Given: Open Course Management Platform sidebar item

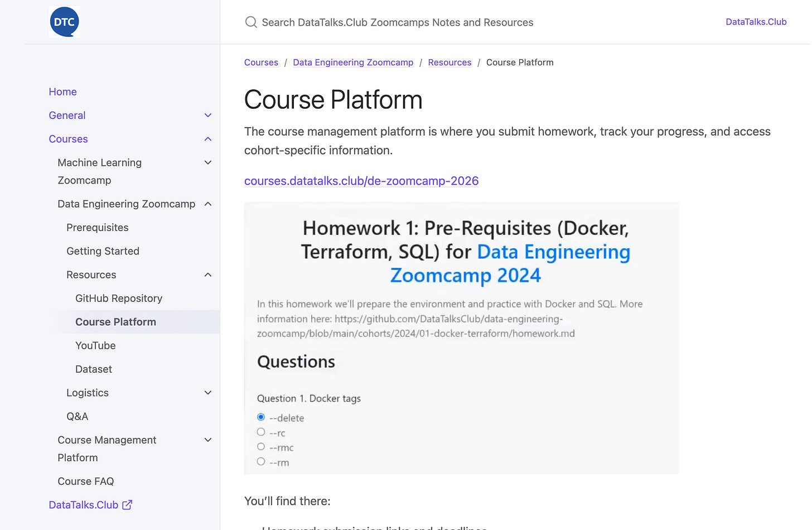Looking at the screenshot, I should (x=107, y=449).
